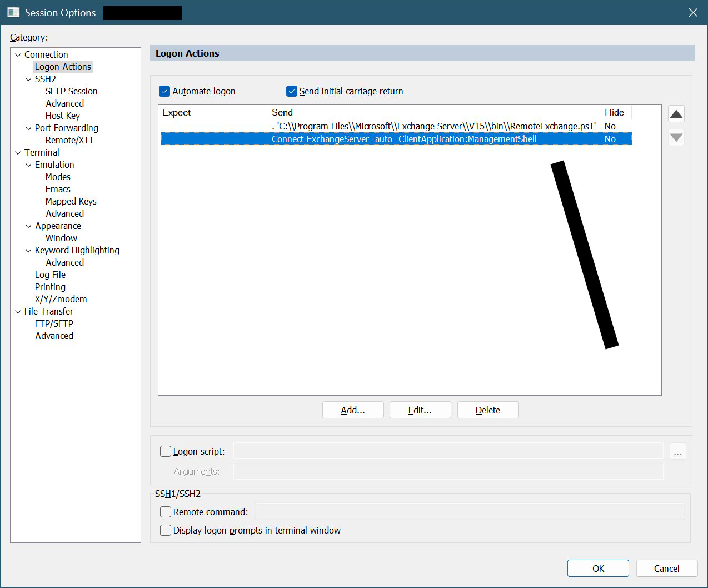Image resolution: width=708 pixels, height=588 pixels.
Task: Collapse the Connection tree node
Action: (18, 55)
